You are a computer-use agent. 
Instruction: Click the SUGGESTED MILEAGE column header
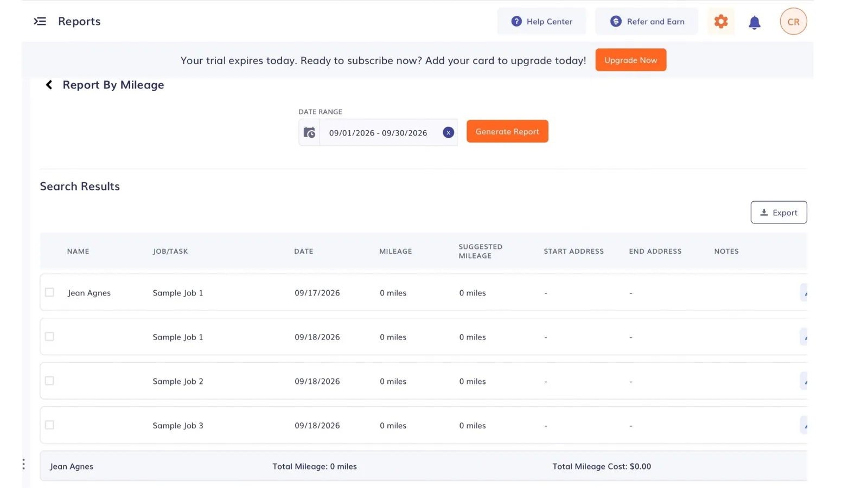(x=480, y=251)
